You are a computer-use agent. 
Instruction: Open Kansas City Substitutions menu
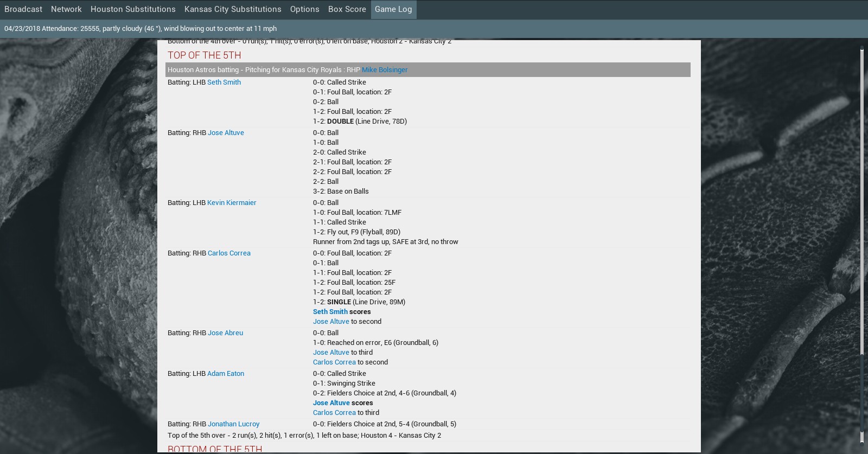[x=233, y=9]
